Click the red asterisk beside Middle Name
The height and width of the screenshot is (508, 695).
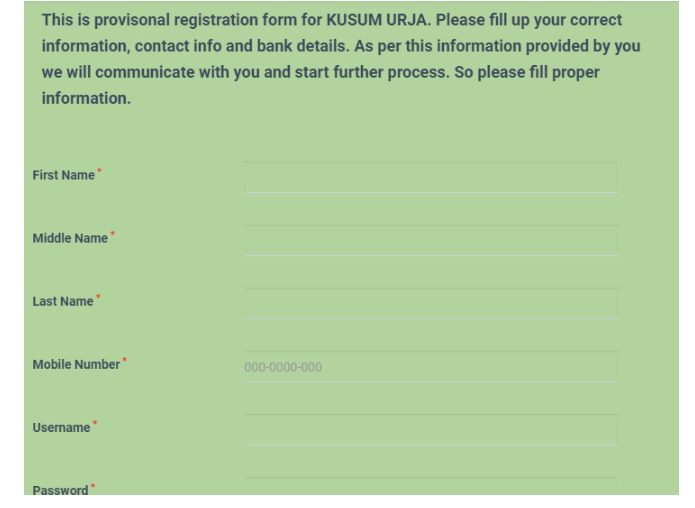pyautogui.click(x=112, y=236)
